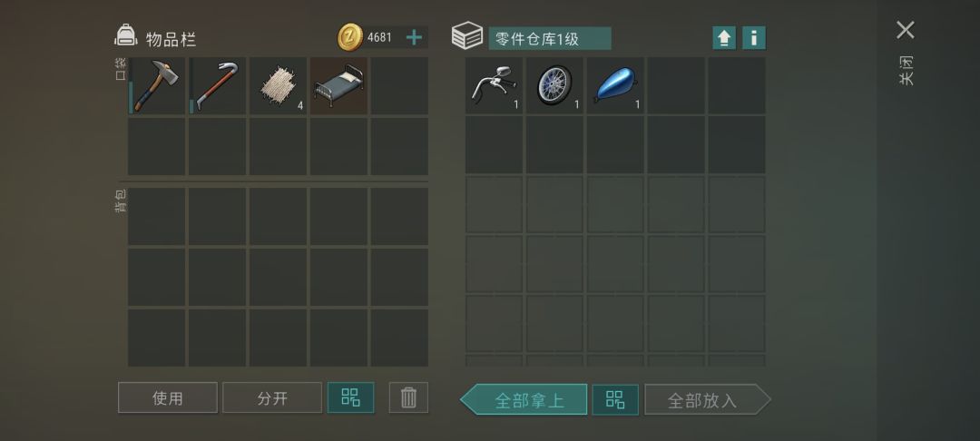Viewport: 980px width, 441px height.
Task: Select the bed item in inventory
Action: tap(338, 86)
